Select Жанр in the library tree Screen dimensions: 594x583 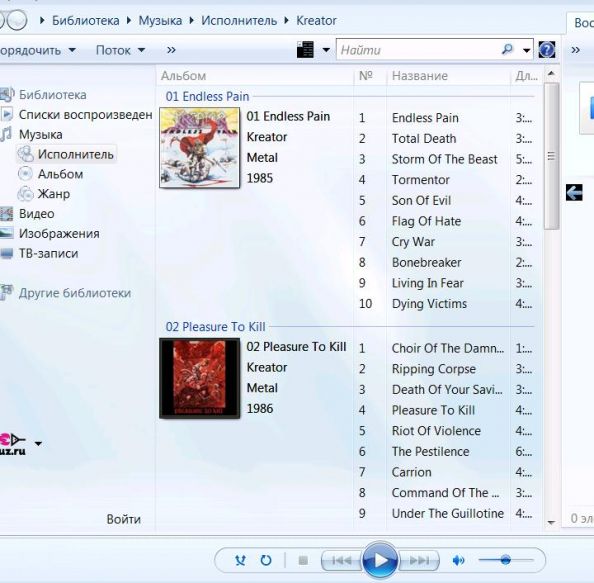point(53,194)
